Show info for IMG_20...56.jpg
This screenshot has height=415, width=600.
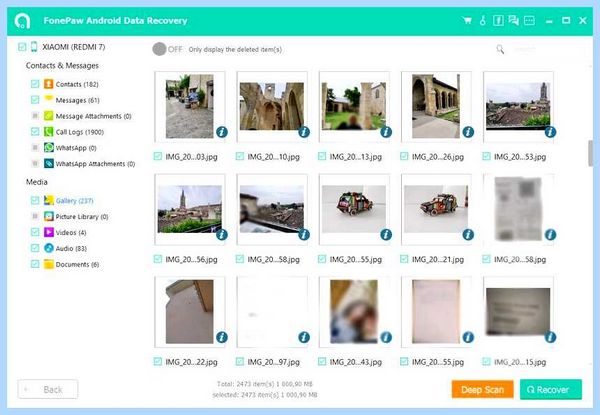click(222, 234)
